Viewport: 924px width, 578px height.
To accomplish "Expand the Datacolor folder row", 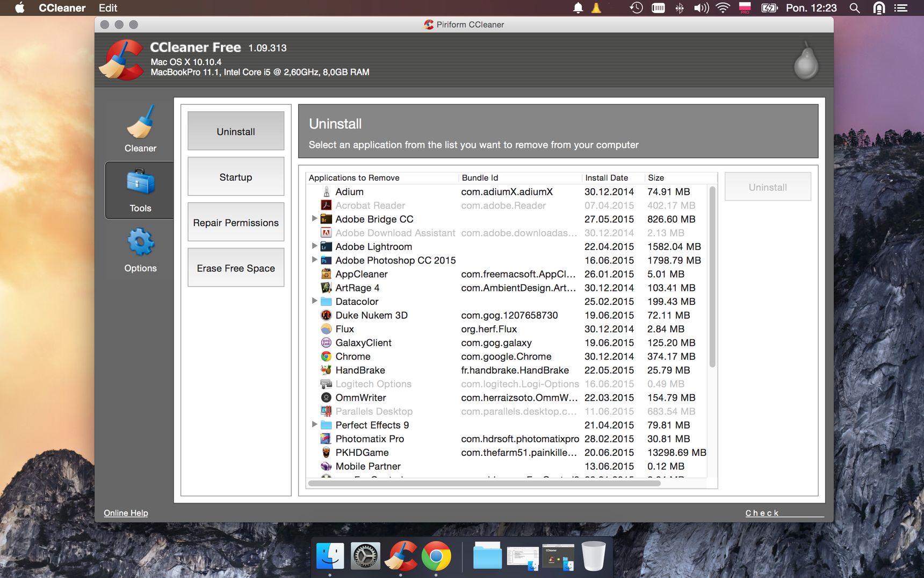I will coord(314,301).
